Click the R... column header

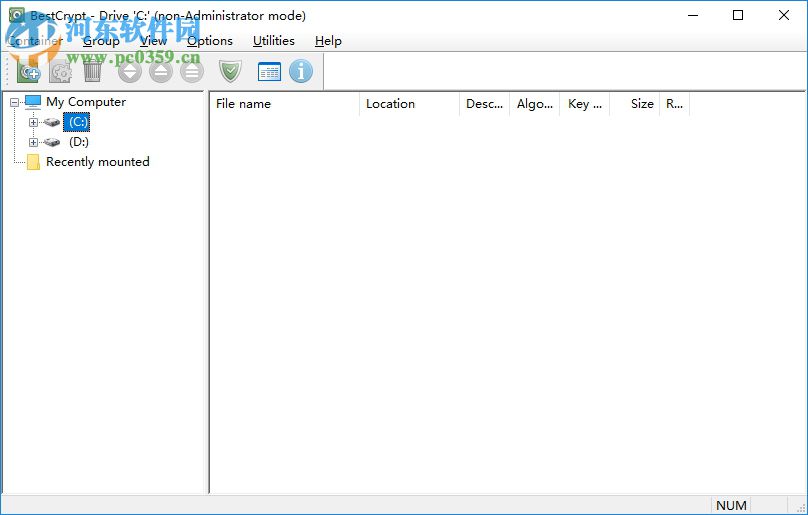pos(674,104)
